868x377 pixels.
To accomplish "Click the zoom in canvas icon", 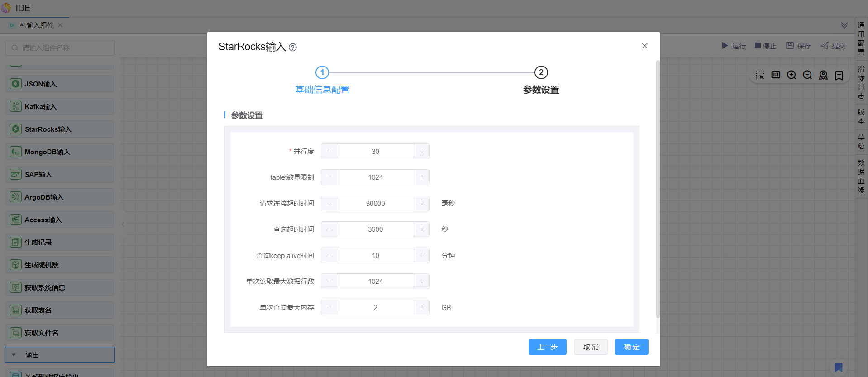I will 792,75.
